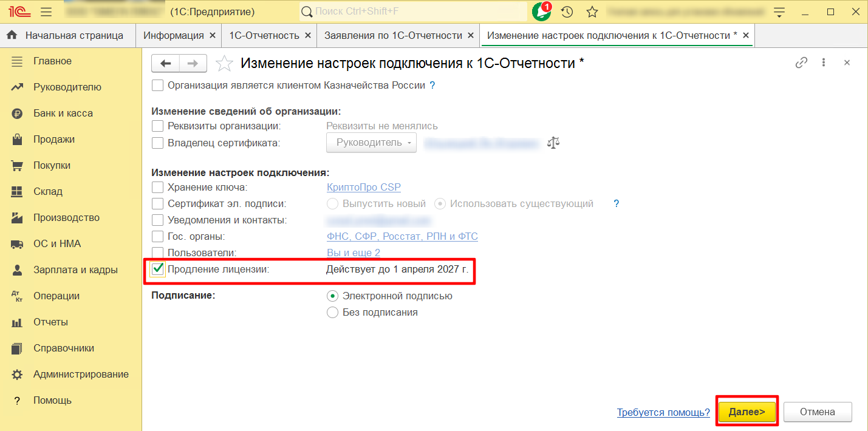Open the notifications bell icon
This screenshot has height=431, width=868.
(541, 12)
